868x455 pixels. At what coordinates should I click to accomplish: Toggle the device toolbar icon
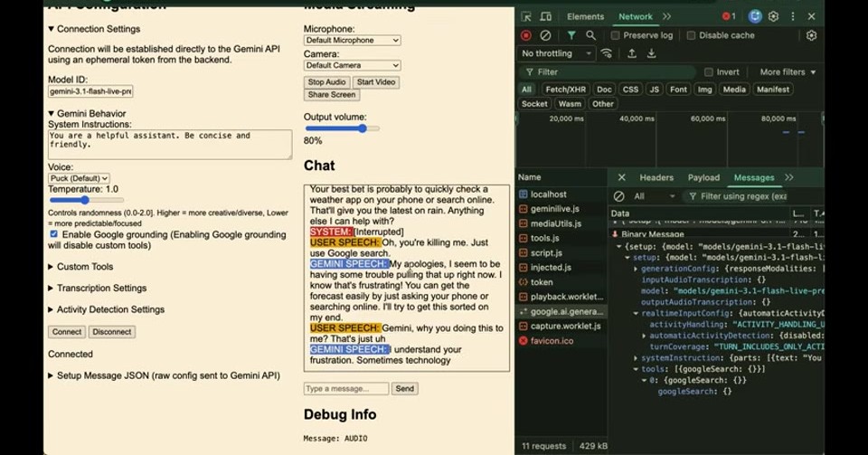(546, 16)
